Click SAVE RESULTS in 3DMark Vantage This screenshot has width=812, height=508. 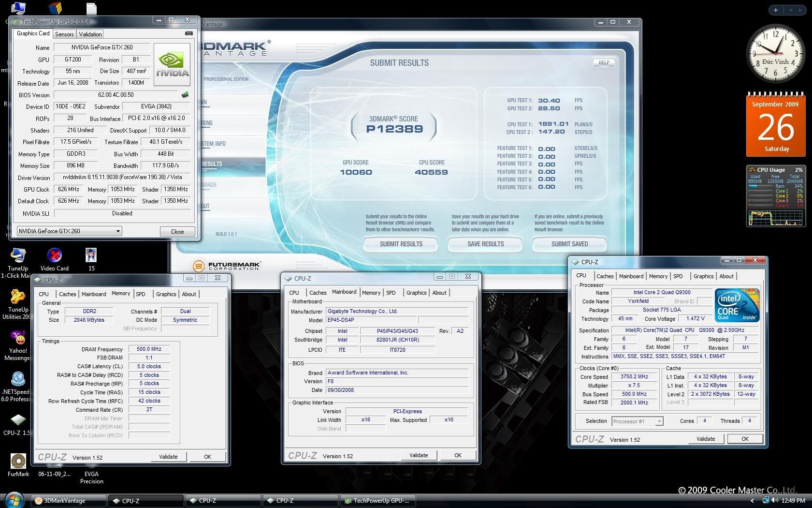pyautogui.click(x=485, y=244)
